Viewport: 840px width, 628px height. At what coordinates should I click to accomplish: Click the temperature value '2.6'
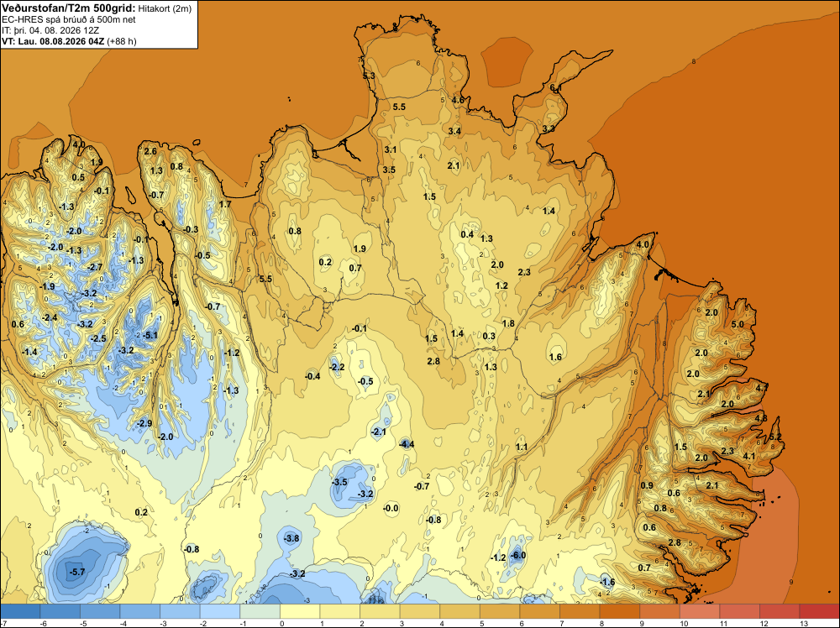150,151
